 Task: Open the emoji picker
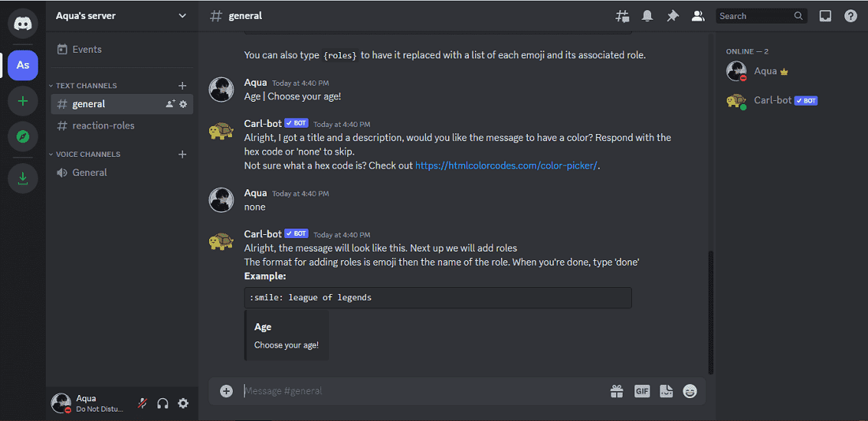pyautogui.click(x=690, y=391)
